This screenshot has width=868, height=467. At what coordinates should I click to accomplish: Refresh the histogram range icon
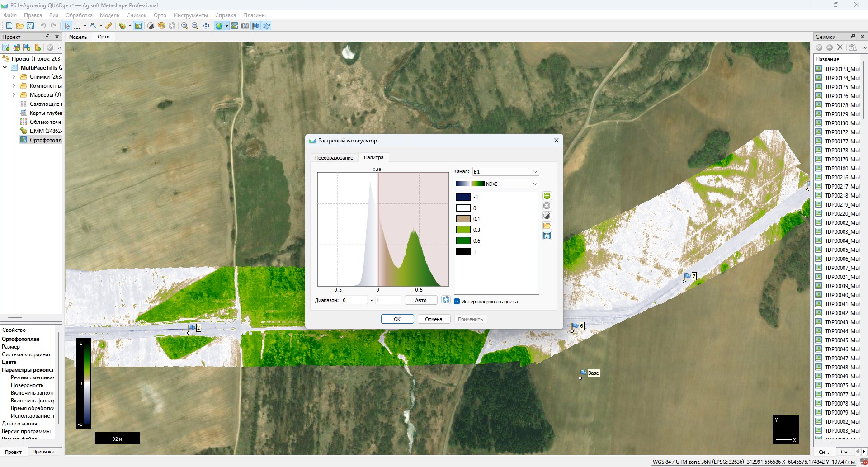(446, 300)
